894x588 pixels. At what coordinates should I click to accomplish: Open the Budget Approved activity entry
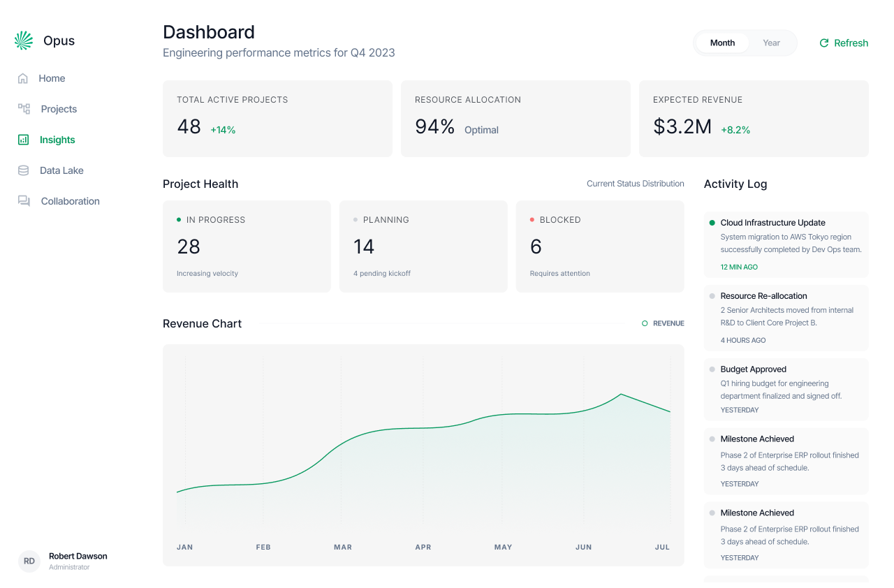(786, 389)
